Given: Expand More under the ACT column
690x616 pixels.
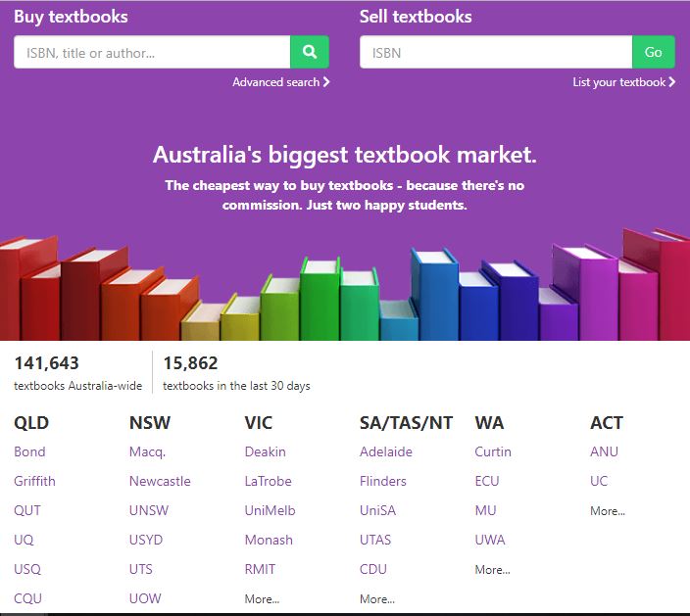Looking at the screenshot, I should [x=608, y=510].
